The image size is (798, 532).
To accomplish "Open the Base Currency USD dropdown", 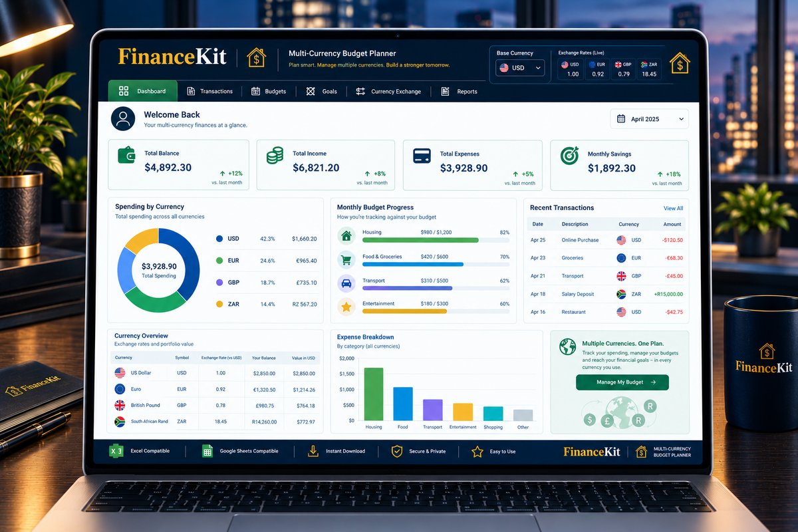I will (521, 68).
